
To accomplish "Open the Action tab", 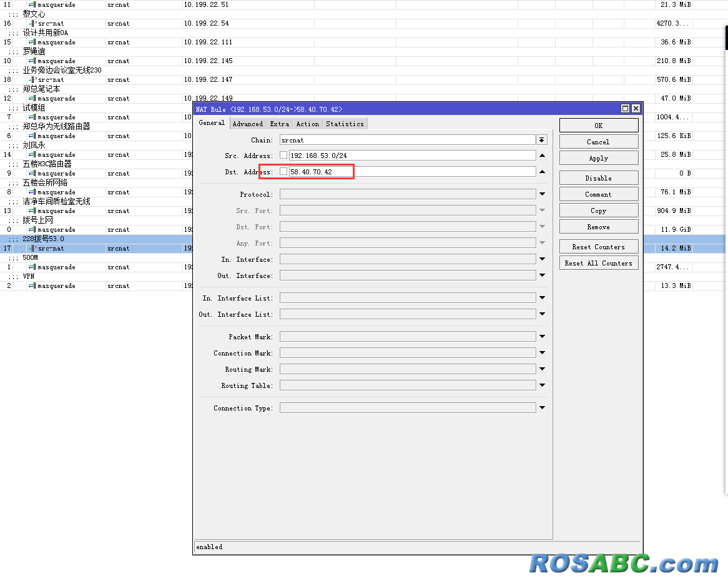I will pyautogui.click(x=307, y=124).
